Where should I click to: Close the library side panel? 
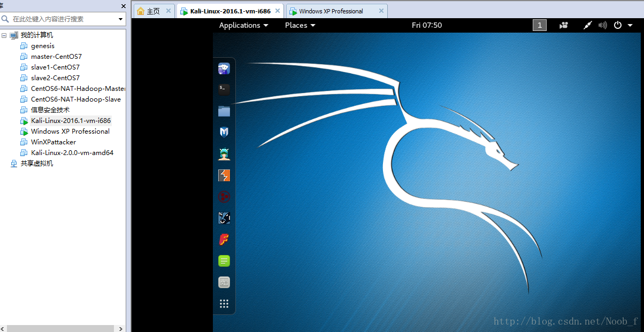124,6
